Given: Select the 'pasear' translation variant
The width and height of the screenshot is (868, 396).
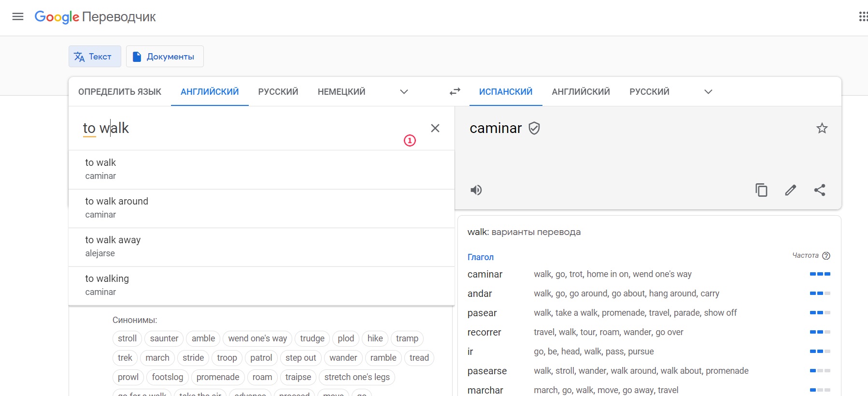Looking at the screenshot, I should 482,313.
